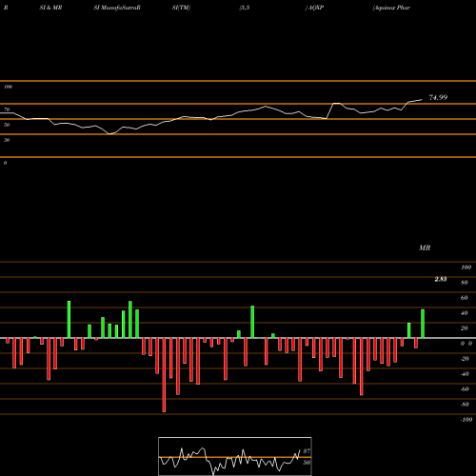Click the "-20" label on the MR axis

pos(465,359)
